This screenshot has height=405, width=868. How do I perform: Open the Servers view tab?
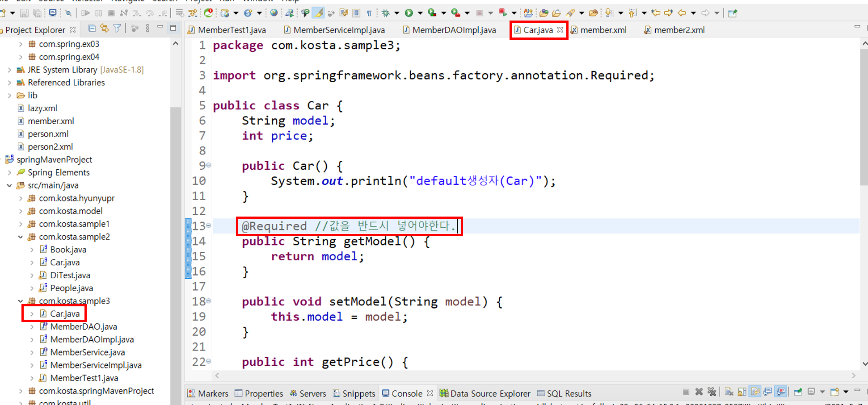pyautogui.click(x=308, y=393)
